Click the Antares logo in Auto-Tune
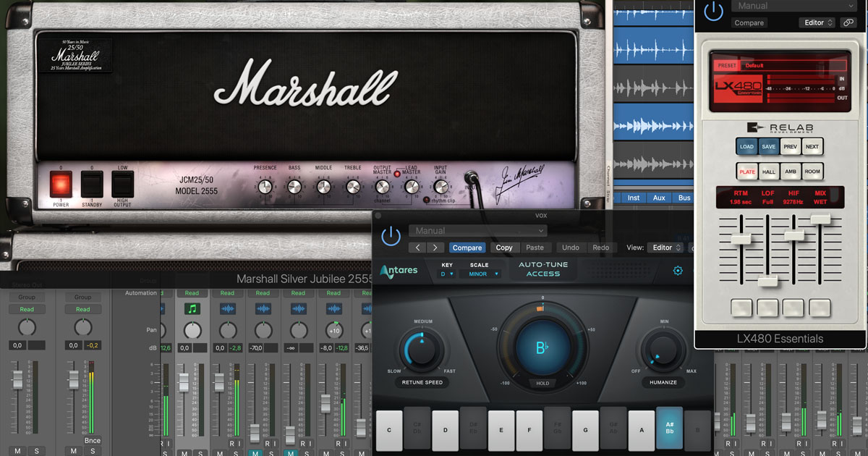Screen dimensions: 868x456 [x=399, y=271]
